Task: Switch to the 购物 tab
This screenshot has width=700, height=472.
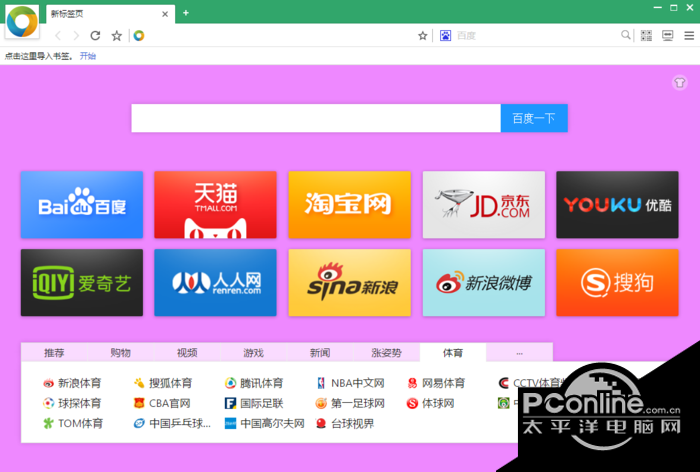Action: [x=121, y=353]
